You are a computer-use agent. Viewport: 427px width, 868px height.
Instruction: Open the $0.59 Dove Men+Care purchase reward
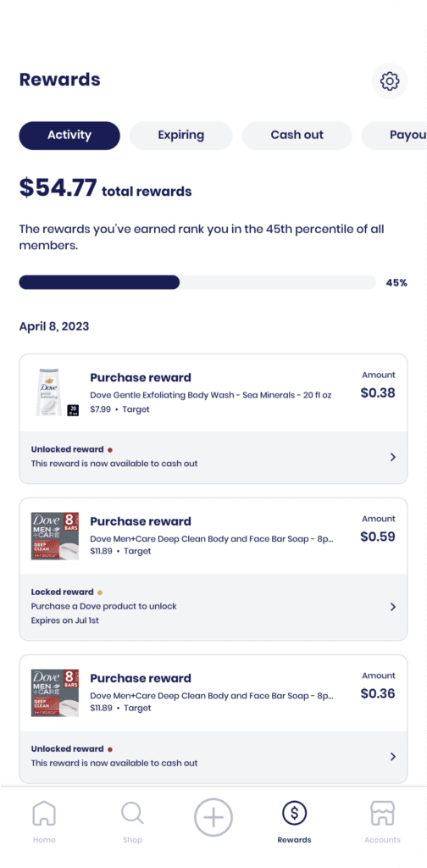pyautogui.click(x=213, y=536)
